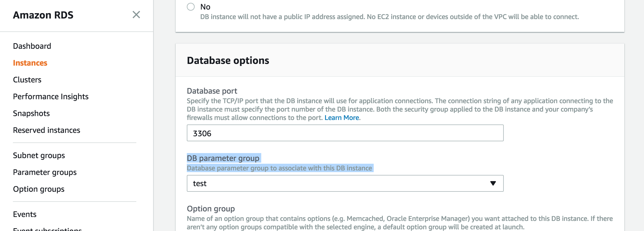Screen dimensions: 644x231
Task: Open the Instances navigation item
Action: [x=30, y=63]
